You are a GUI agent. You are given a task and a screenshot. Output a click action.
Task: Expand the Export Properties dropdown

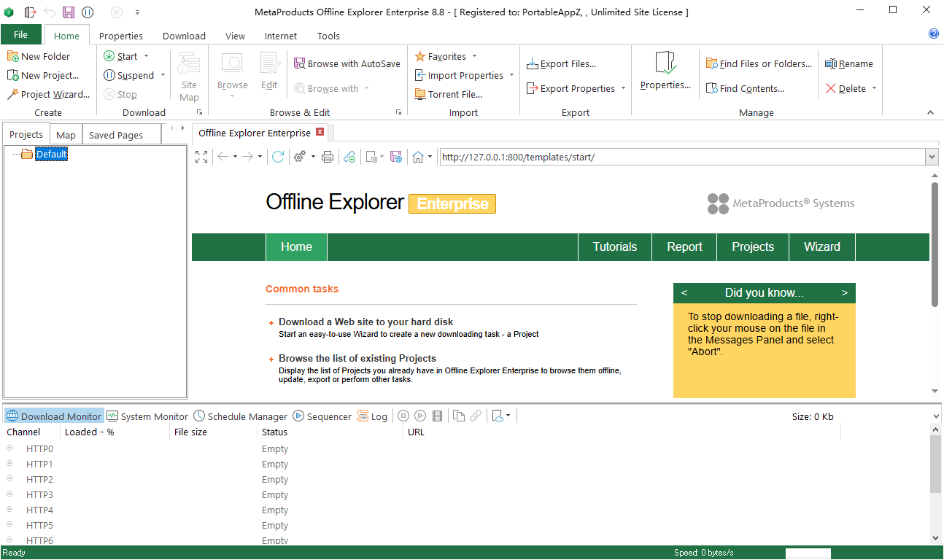(622, 88)
